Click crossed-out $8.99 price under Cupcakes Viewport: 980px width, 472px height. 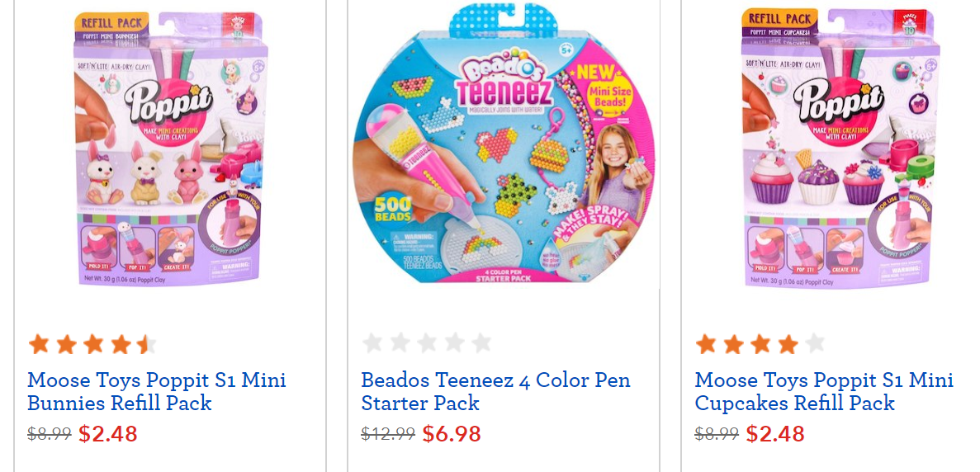click(x=717, y=434)
